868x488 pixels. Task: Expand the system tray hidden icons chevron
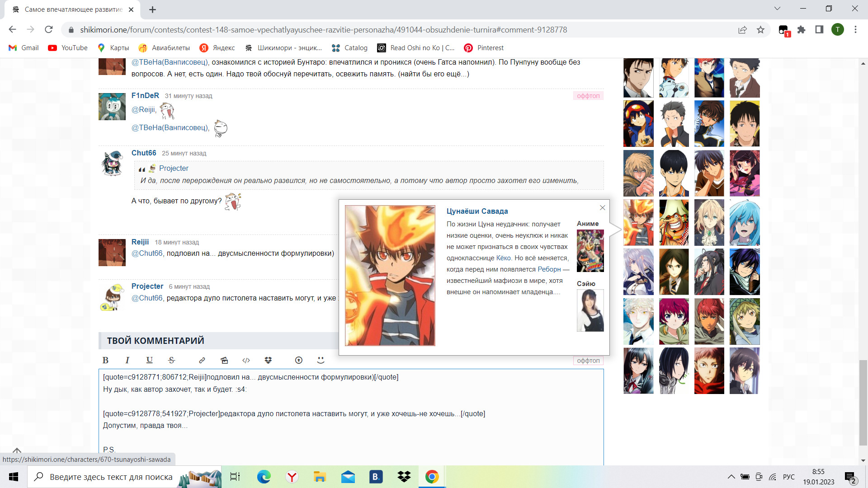731,477
